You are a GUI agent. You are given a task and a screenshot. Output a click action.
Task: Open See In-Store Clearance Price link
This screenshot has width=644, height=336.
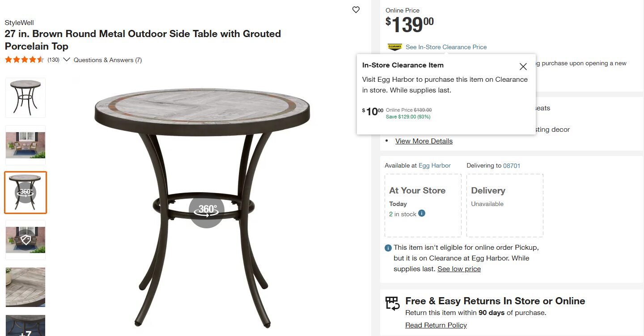click(x=446, y=47)
